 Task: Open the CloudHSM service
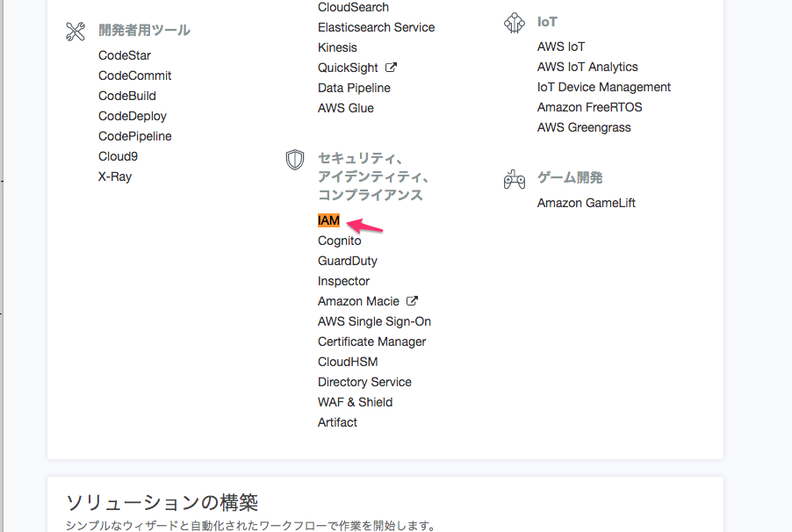coord(348,362)
